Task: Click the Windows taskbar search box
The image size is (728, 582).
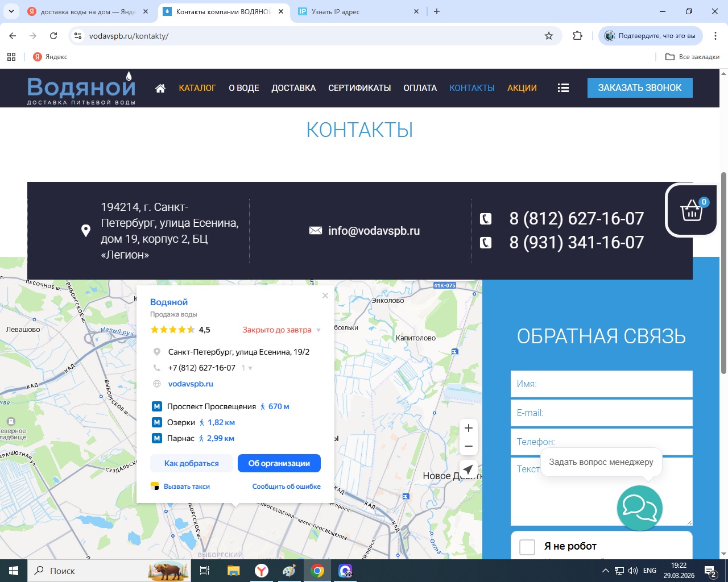Action: tap(109, 571)
